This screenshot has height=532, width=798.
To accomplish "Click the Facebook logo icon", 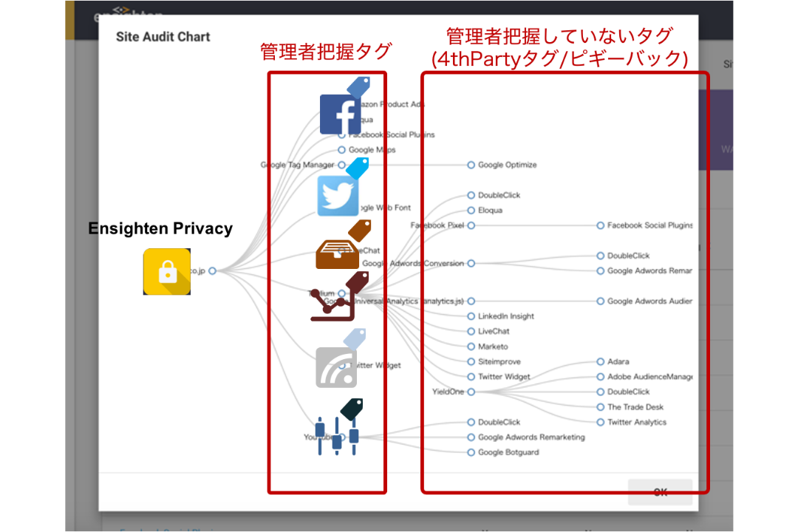I will pos(341,115).
